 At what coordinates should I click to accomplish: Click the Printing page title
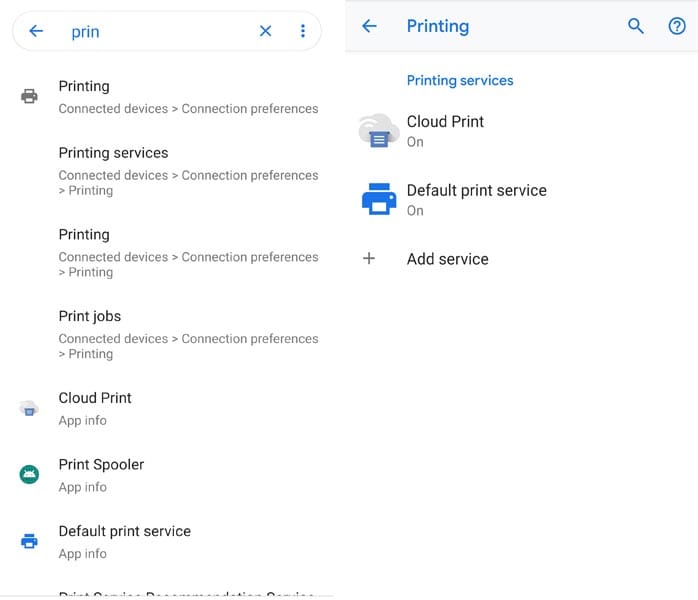[438, 27]
